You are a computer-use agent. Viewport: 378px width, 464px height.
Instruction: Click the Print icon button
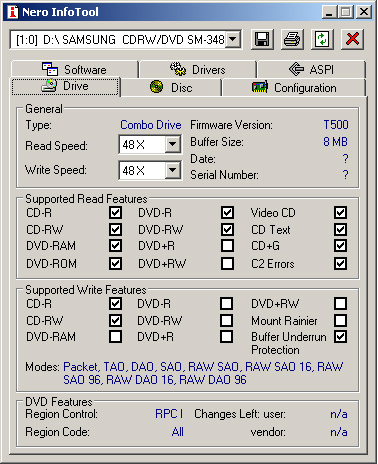pyautogui.click(x=292, y=40)
